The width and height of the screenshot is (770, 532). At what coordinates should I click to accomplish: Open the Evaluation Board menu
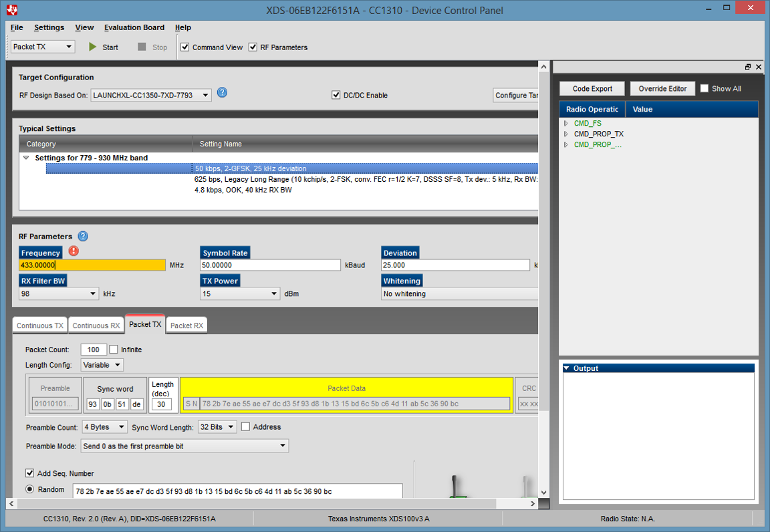[x=134, y=27]
